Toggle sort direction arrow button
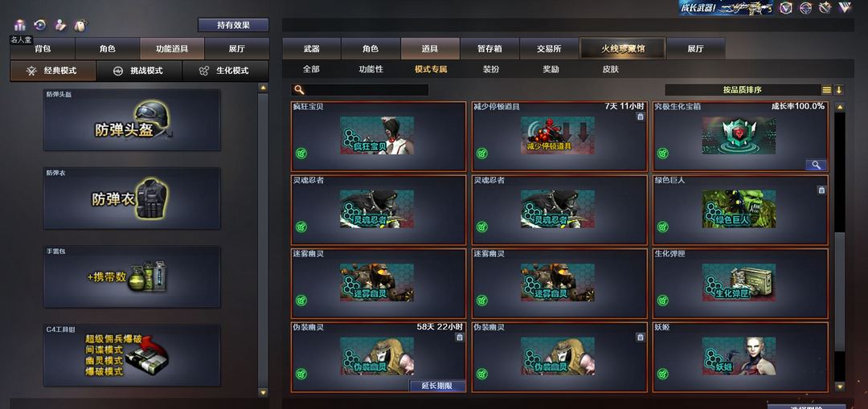868x409 pixels. 838,90
